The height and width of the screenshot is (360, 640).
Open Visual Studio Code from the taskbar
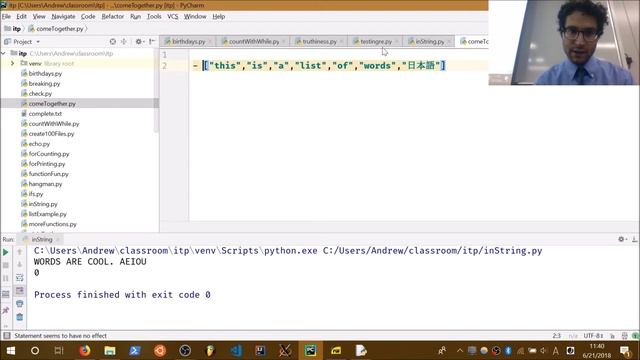tap(236, 351)
